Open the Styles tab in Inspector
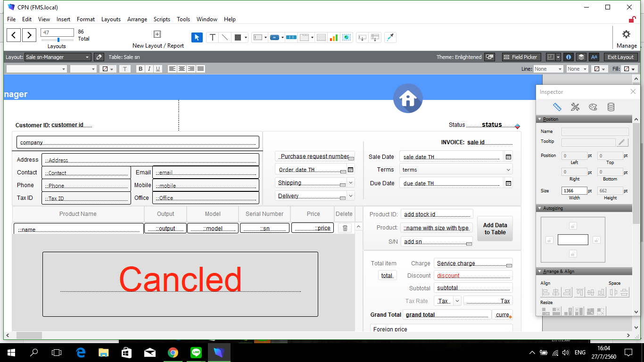644x362 pixels. [x=575, y=107]
